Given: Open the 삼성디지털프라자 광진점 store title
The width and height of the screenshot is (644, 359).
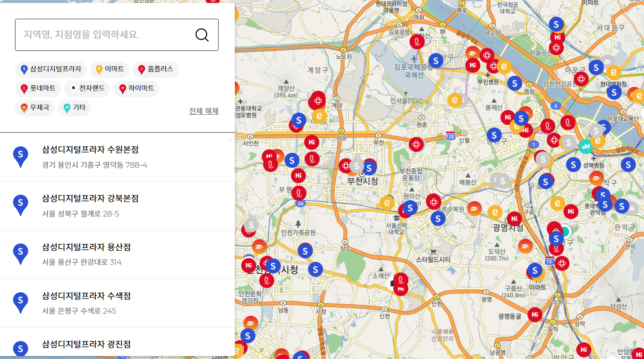Looking at the screenshot, I should [x=86, y=344].
